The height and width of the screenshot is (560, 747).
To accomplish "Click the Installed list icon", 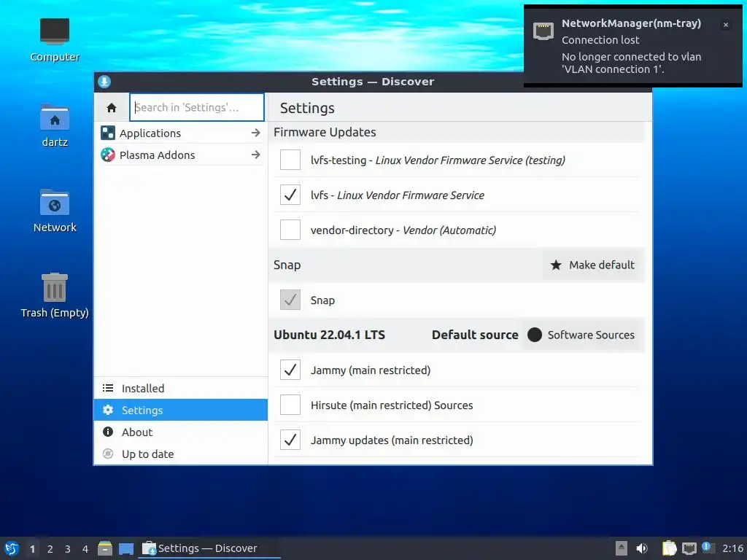I will [108, 388].
